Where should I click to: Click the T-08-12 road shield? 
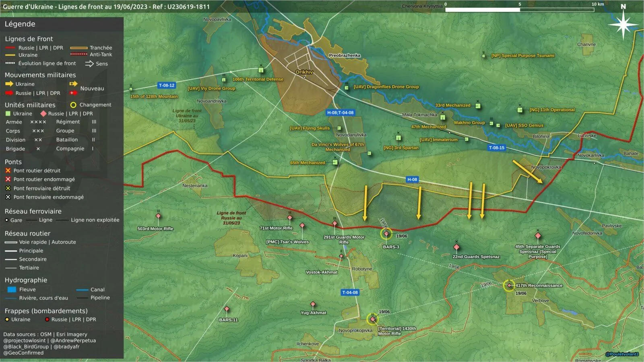pyautogui.click(x=167, y=85)
